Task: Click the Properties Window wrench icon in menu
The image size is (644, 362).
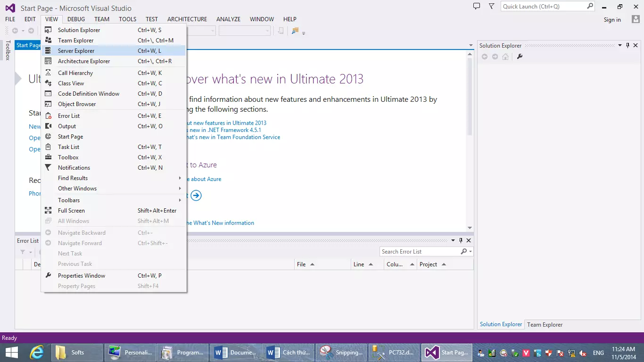Action: 48,276
